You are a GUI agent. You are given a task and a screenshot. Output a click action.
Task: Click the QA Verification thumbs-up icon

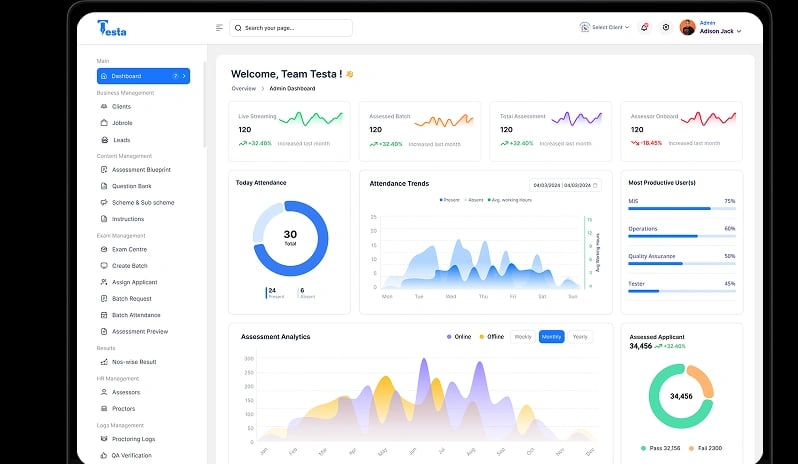pos(104,455)
